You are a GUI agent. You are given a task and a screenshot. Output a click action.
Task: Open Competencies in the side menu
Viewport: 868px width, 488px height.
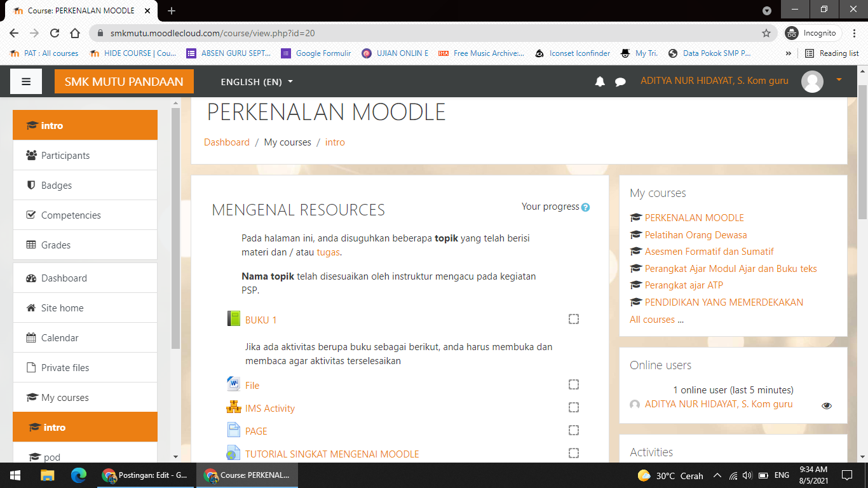coord(85,215)
